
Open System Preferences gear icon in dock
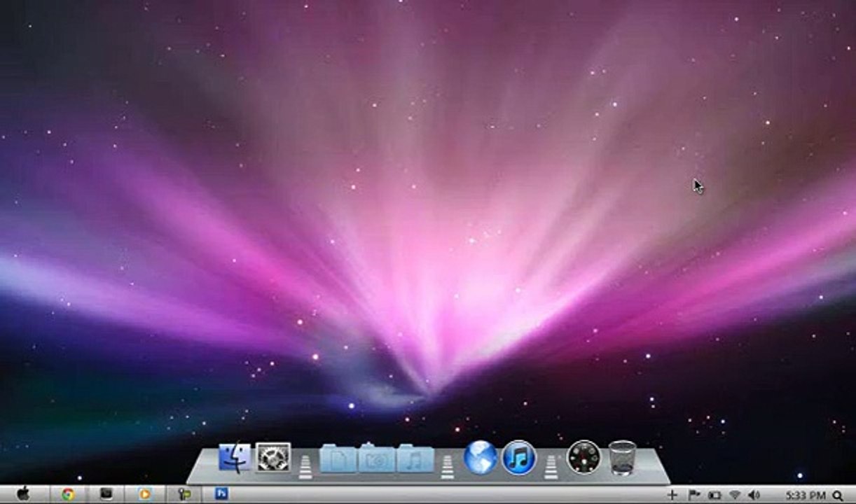click(273, 457)
